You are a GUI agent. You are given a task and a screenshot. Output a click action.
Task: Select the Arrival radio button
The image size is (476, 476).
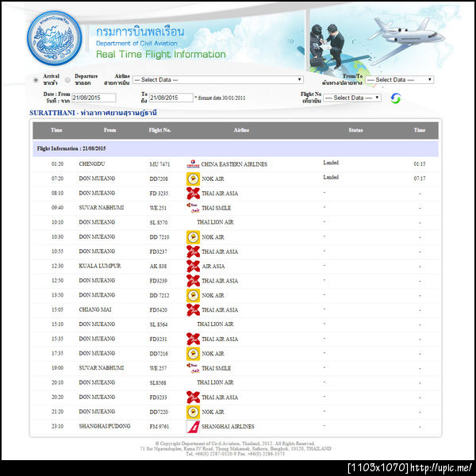pyautogui.click(x=36, y=80)
